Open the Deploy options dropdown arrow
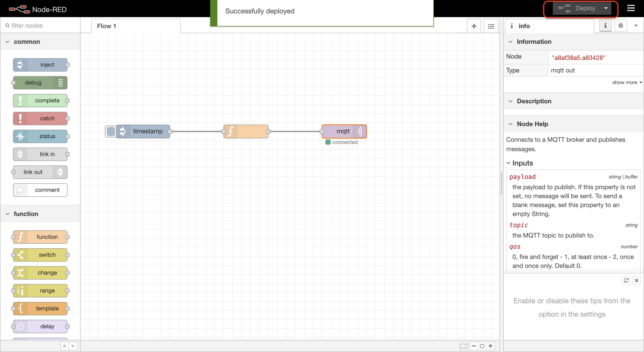Screen dimensions: 644x352 606,8
